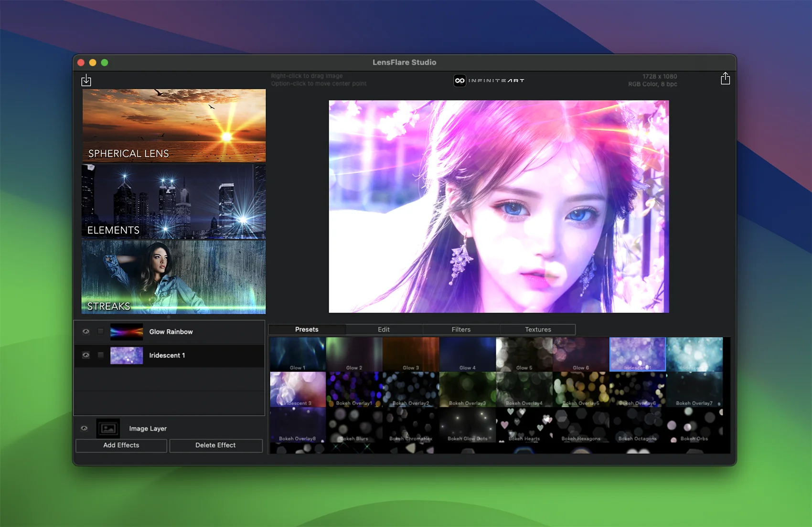This screenshot has width=812, height=527.
Task: Apply the Bokeh Overlay2 preset
Action: (411, 390)
